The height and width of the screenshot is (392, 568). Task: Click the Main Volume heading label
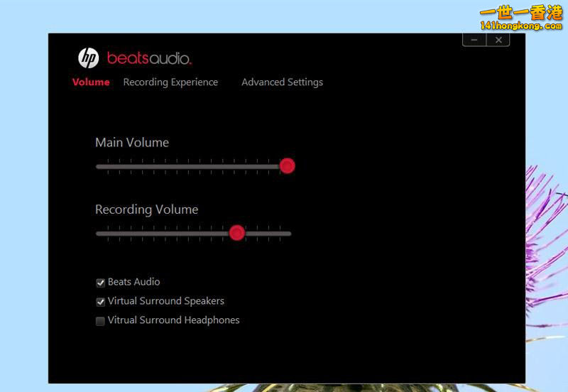coord(132,143)
